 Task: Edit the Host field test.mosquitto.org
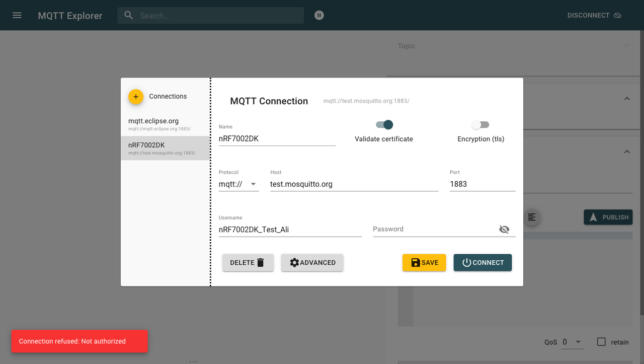point(354,184)
